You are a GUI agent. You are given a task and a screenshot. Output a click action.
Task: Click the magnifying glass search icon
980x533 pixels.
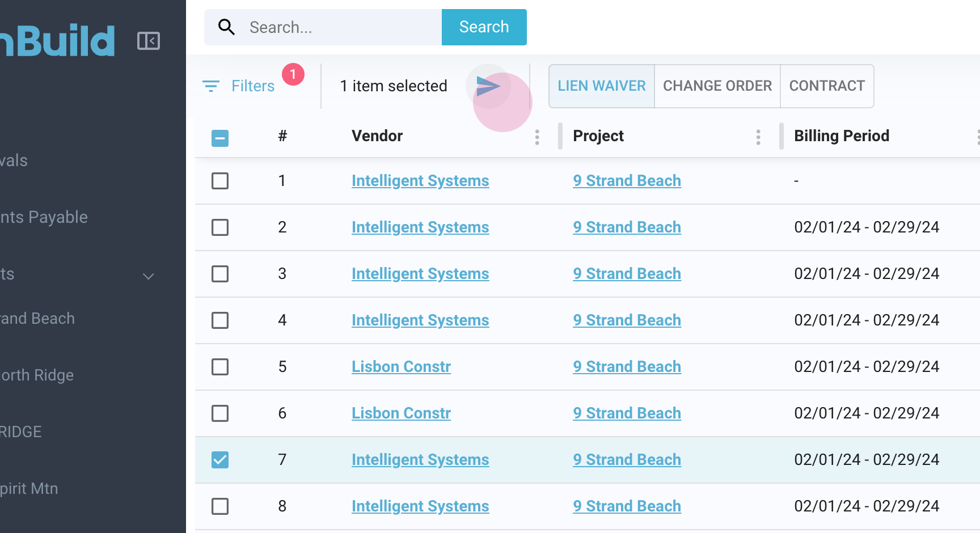pyautogui.click(x=226, y=27)
